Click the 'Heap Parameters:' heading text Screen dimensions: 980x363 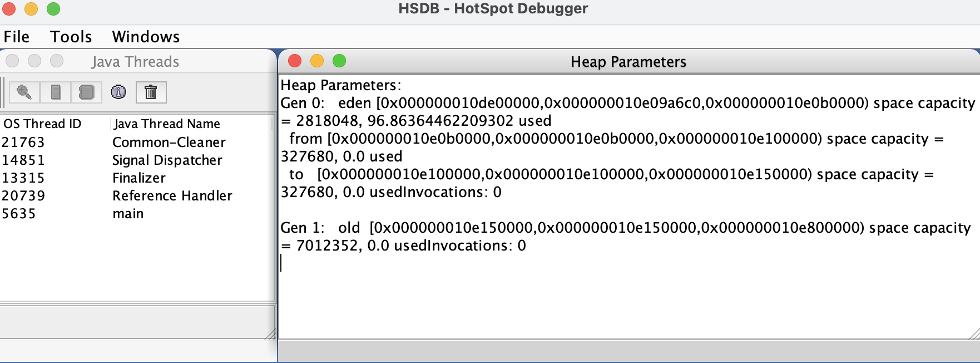[x=341, y=85]
